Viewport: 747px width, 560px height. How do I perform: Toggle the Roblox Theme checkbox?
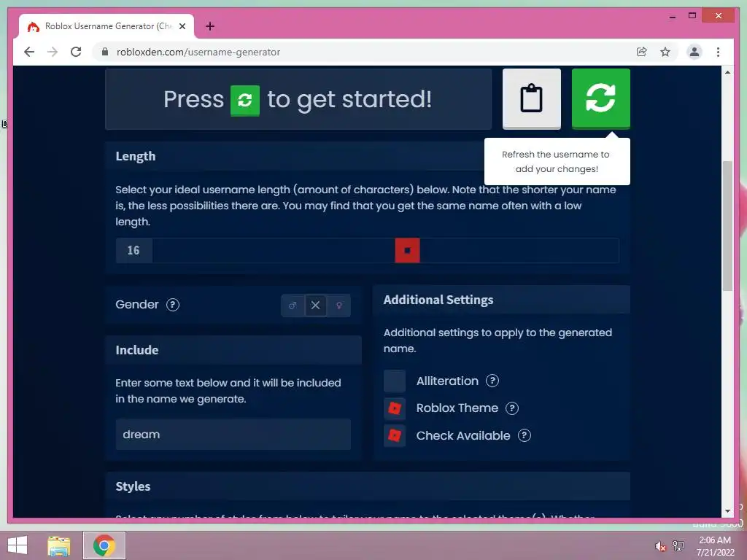pyautogui.click(x=395, y=408)
